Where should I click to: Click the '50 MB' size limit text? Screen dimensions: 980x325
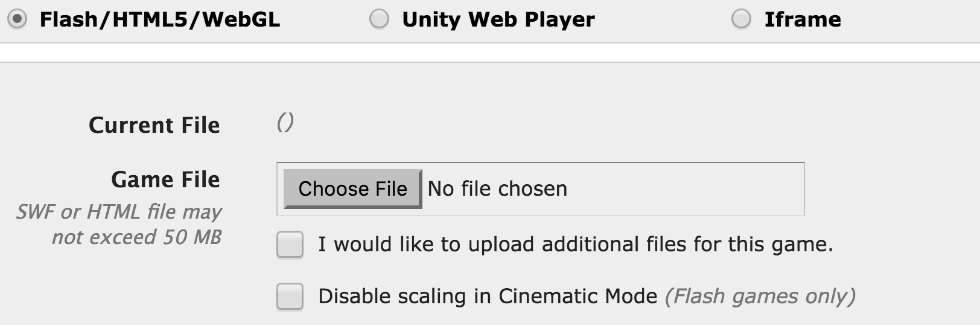pos(192,237)
